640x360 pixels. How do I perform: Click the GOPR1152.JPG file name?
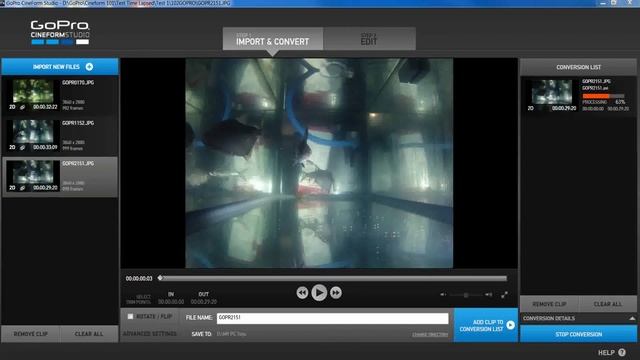pyautogui.click(x=78, y=123)
